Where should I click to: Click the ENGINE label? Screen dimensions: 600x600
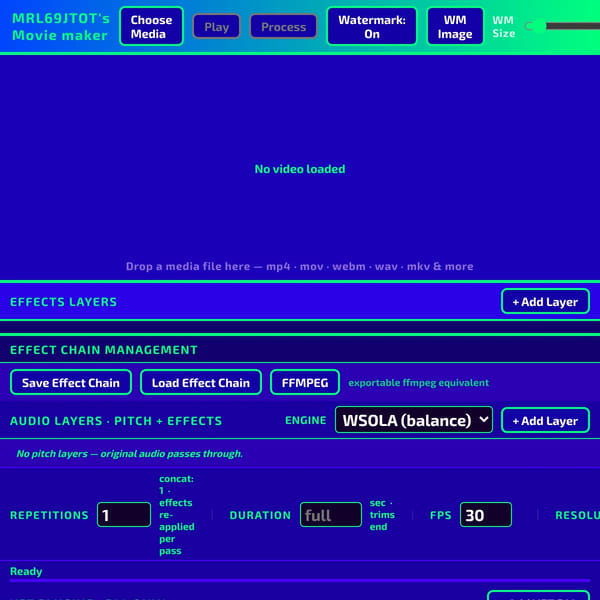point(305,420)
